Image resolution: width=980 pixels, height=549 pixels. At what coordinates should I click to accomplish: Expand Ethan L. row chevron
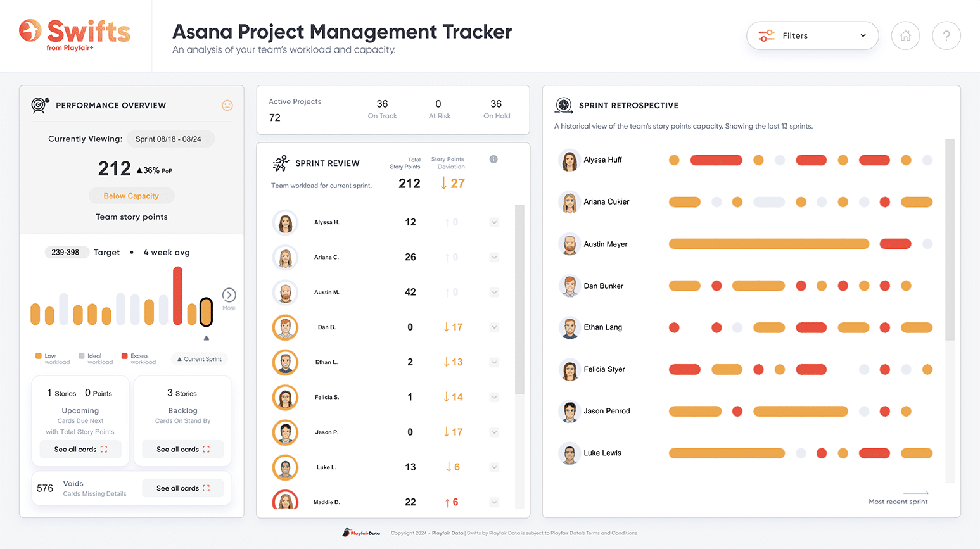[494, 362]
